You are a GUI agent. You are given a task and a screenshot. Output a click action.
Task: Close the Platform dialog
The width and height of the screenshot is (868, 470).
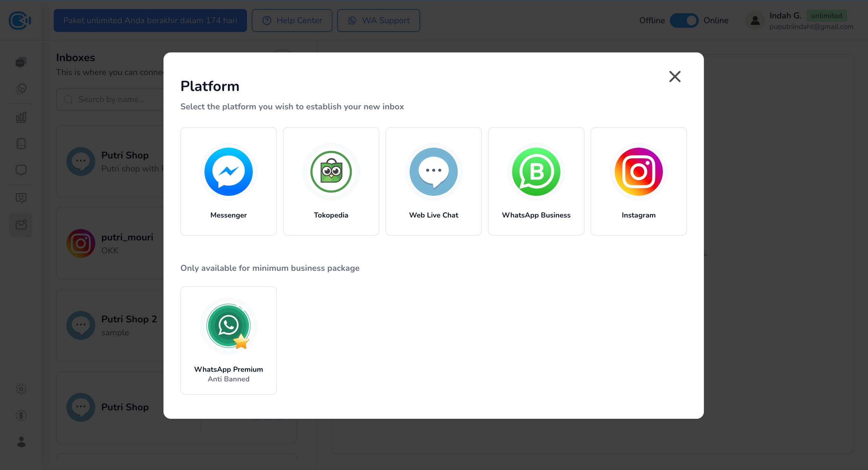tap(674, 76)
